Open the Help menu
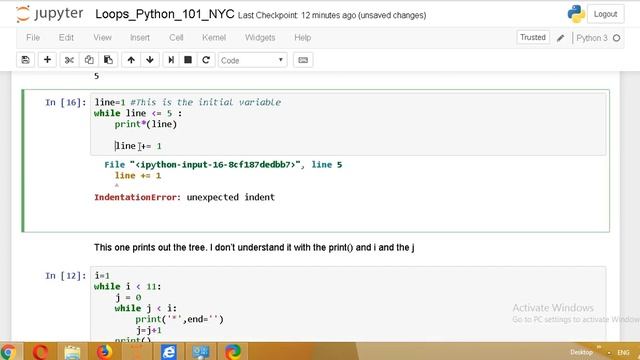This screenshot has width=640, height=360. click(302, 38)
